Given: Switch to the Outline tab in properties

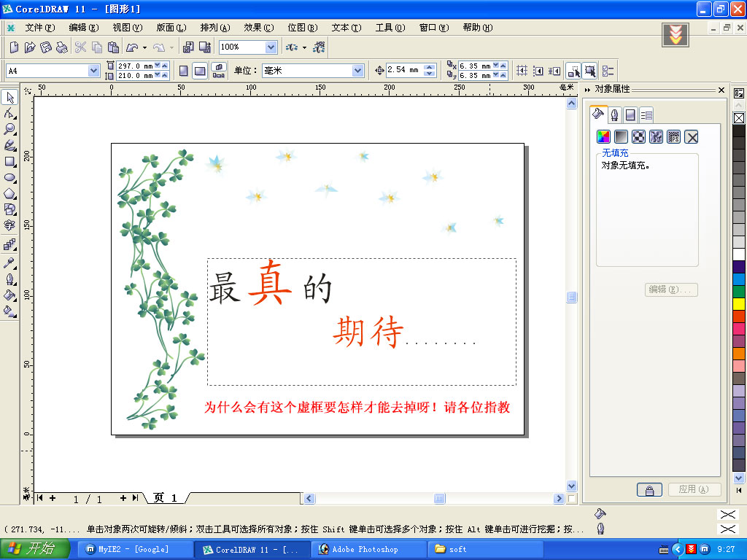Looking at the screenshot, I should tap(614, 114).
